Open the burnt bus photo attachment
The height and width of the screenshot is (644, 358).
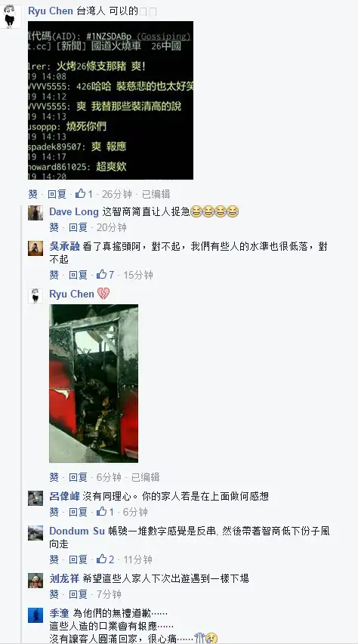click(94, 384)
